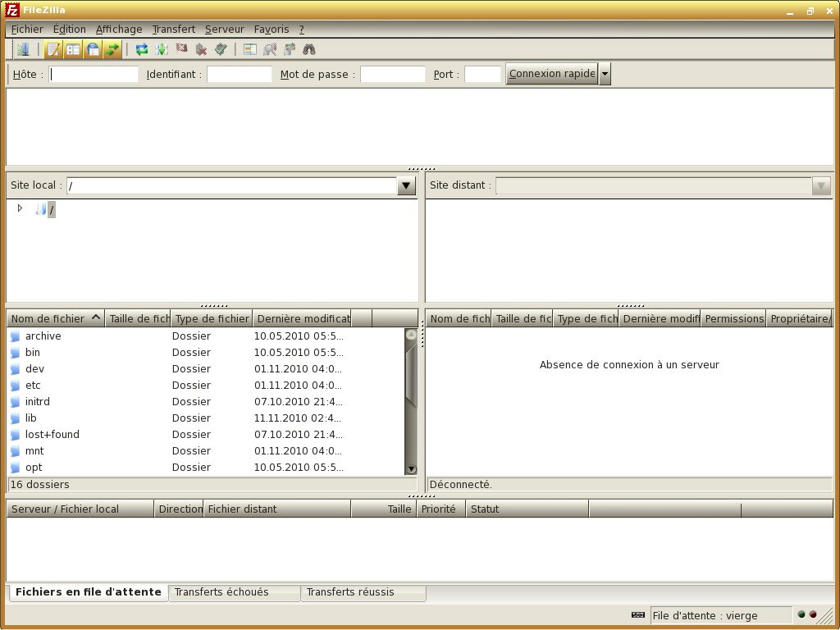This screenshot has width=840, height=630.
Task: Open the Affichage menu
Action: tap(119, 30)
